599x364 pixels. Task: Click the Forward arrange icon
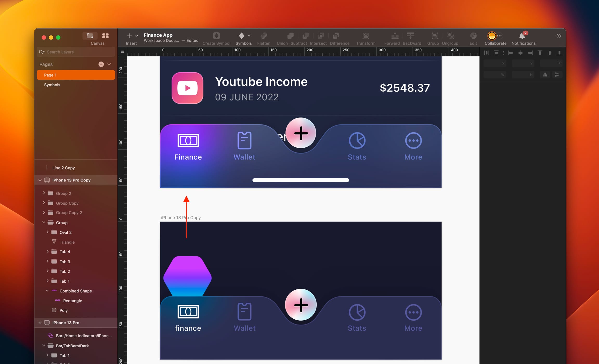point(395,36)
